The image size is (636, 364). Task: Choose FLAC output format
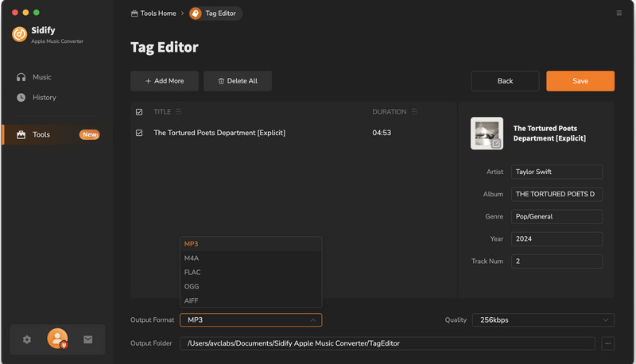click(250, 272)
